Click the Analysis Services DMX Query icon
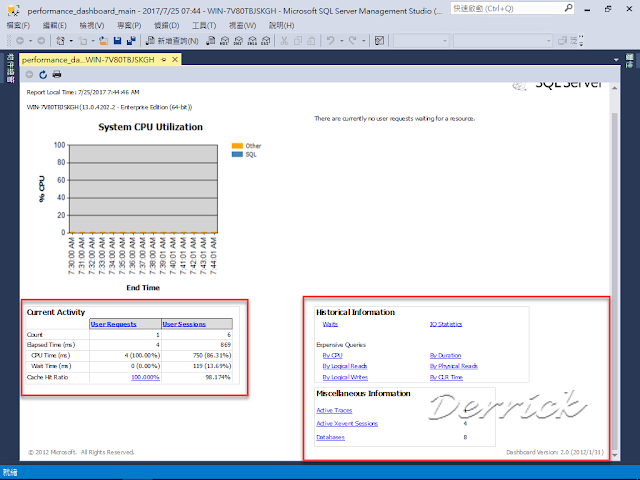640x480 pixels. [238, 40]
